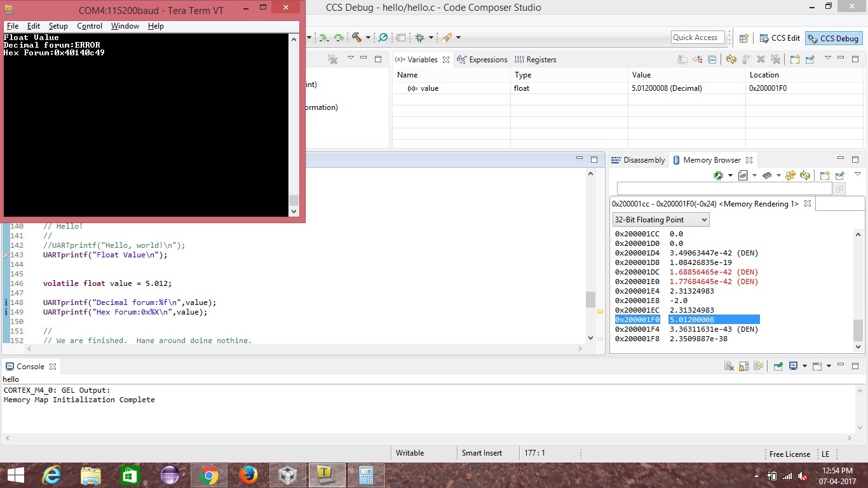
Task: Click the green chip icon in Memory Browser
Action: (x=719, y=175)
